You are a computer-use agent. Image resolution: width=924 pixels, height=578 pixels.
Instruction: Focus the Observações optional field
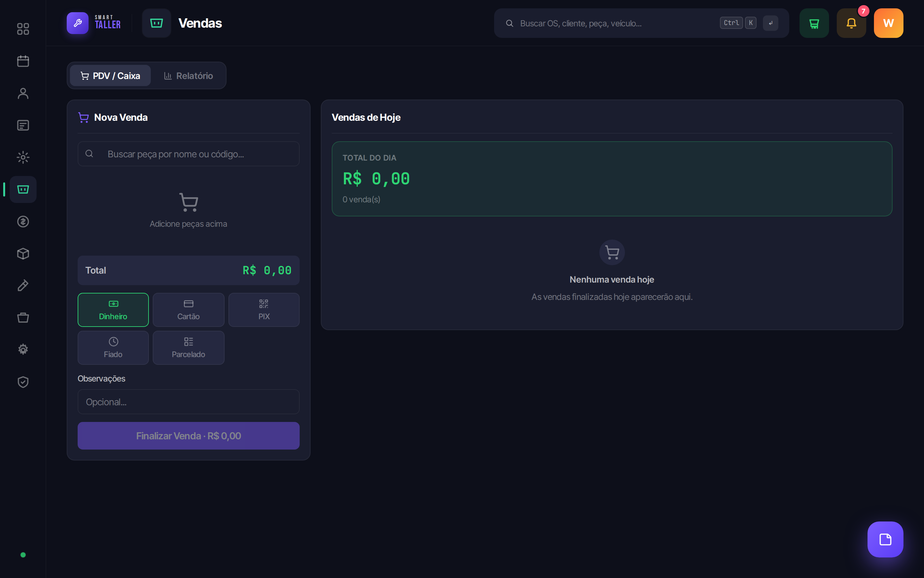tap(189, 402)
